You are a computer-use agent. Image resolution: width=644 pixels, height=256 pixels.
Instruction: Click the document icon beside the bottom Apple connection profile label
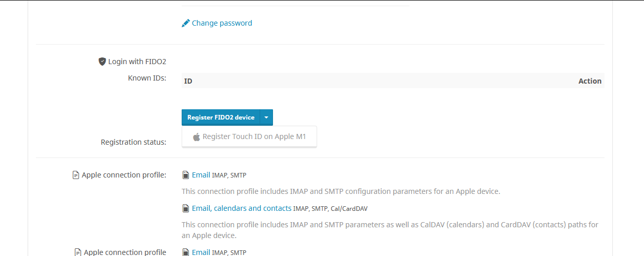tap(78, 252)
